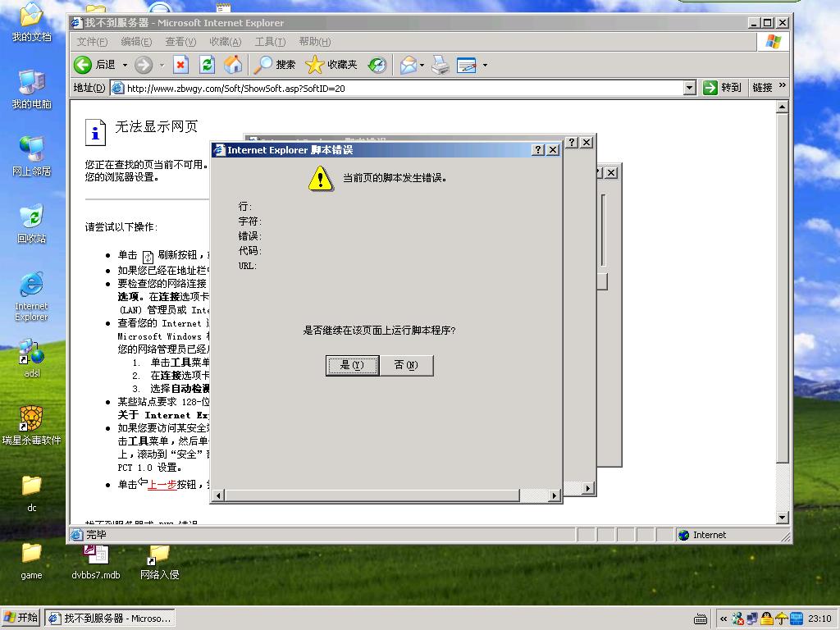Open 回收站 recycle bin icon

click(x=32, y=223)
